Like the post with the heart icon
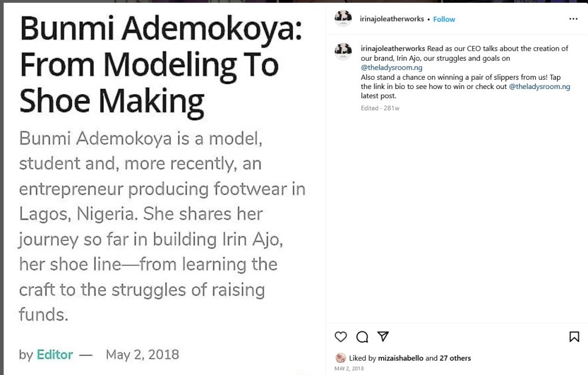The width and height of the screenshot is (588, 375). coord(341,337)
